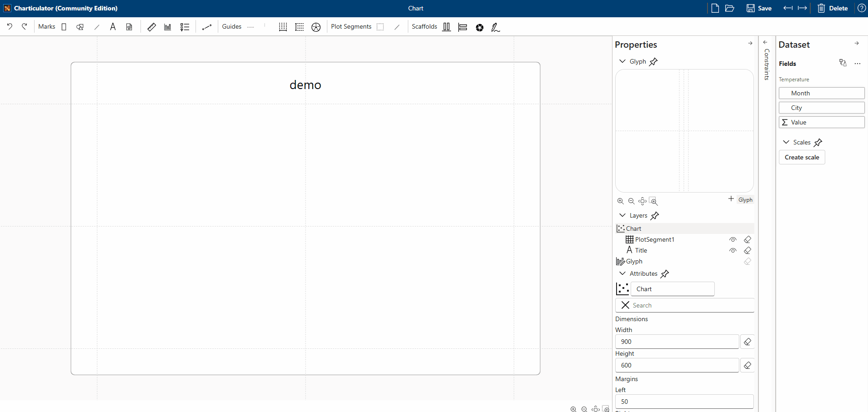The image size is (868, 412).
Task: Click the Create scale button
Action: pyautogui.click(x=801, y=157)
